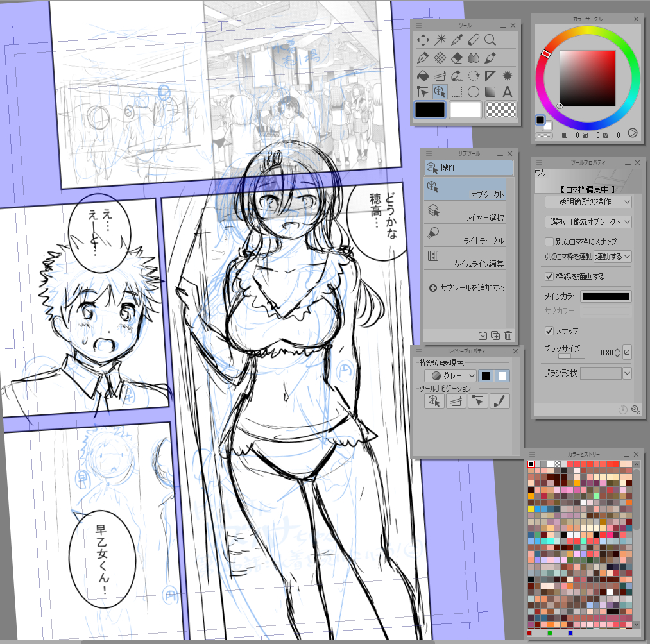Viewport: 650px width, 644px height.
Task: Adjust ブラシサイズ slider
Action: pos(565,356)
